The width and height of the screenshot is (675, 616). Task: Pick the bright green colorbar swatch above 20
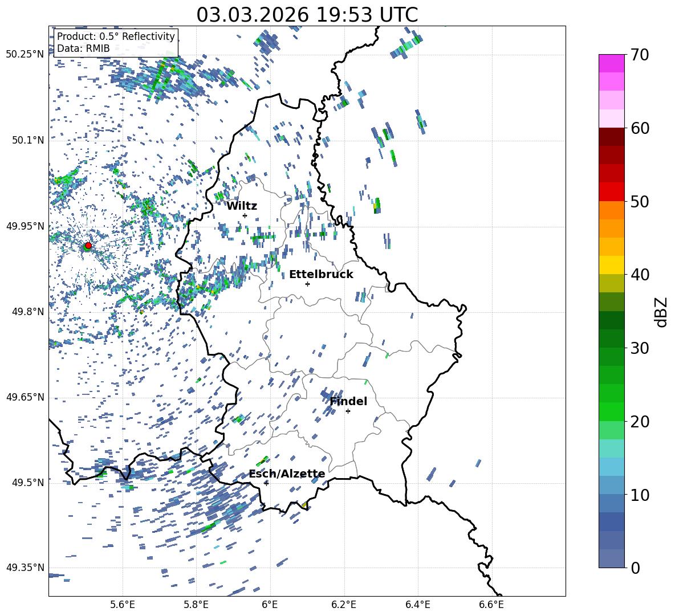click(x=612, y=411)
